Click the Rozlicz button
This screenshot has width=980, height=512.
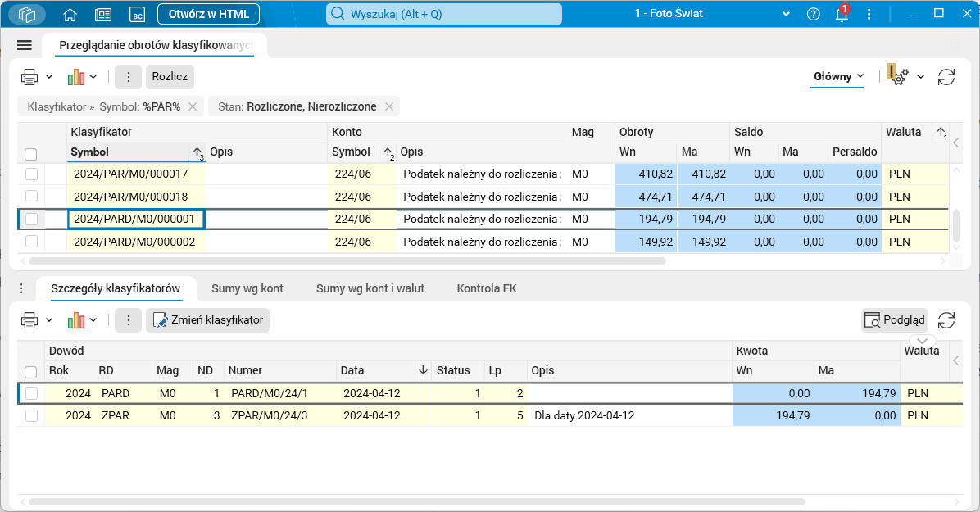pos(170,77)
